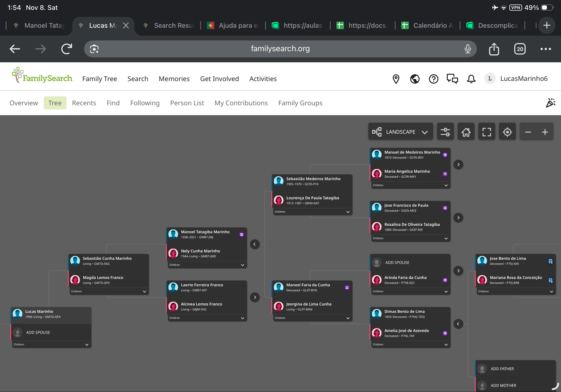Viewport: 561px width, 392px height.
Task: Collapse ancestors of Manoel Tatagiba Marinho
Action: pyautogui.click(x=255, y=244)
